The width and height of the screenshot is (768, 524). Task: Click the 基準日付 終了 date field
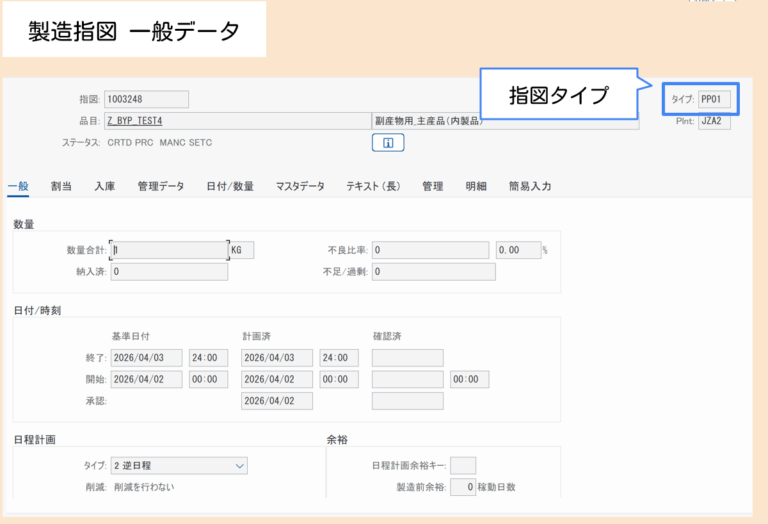point(146,358)
